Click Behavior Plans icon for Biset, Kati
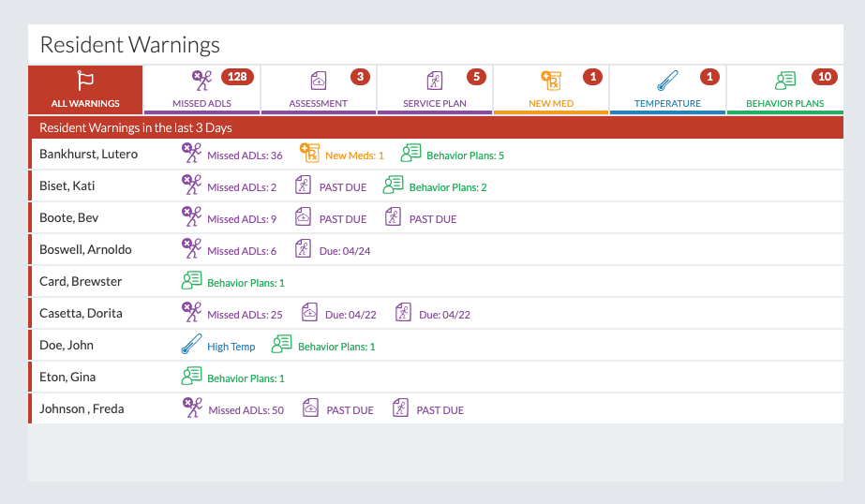This screenshot has height=504, width=865. pyautogui.click(x=394, y=185)
